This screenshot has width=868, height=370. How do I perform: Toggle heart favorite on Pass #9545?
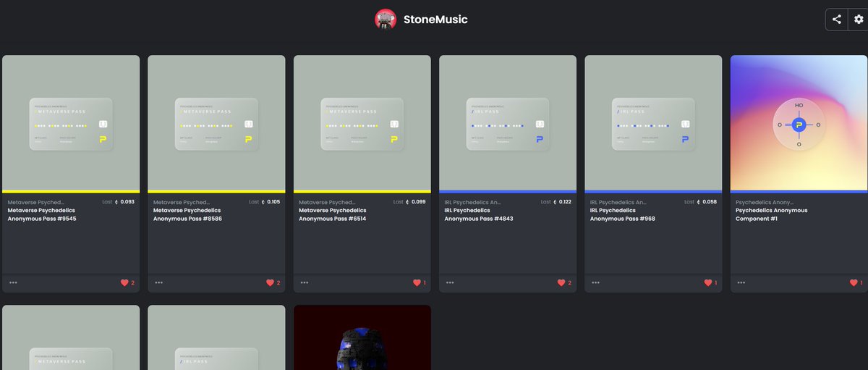[124, 282]
